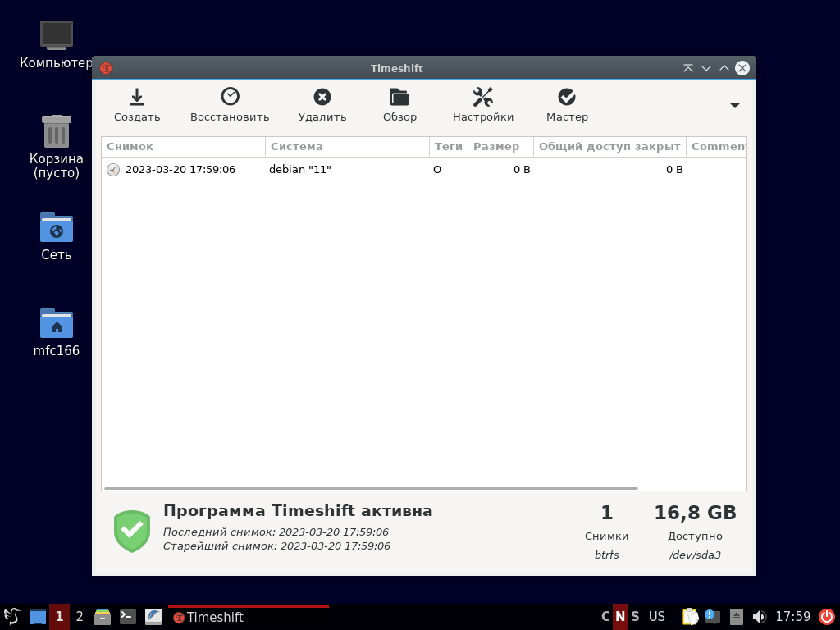Image resolution: width=840 pixels, height=630 pixels.
Task: Click the Timeshift window icon in titlebar
Action: pyautogui.click(x=106, y=68)
